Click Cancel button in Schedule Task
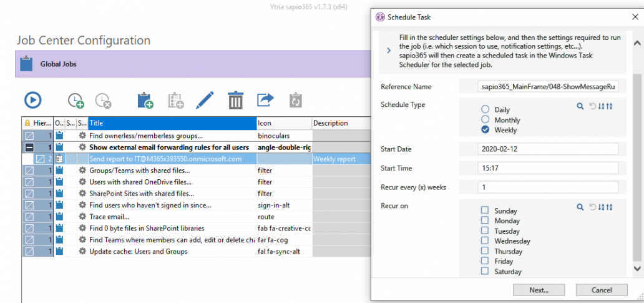This screenshot has width=644, height=303. pyautogui.click(x=602, y=290)
